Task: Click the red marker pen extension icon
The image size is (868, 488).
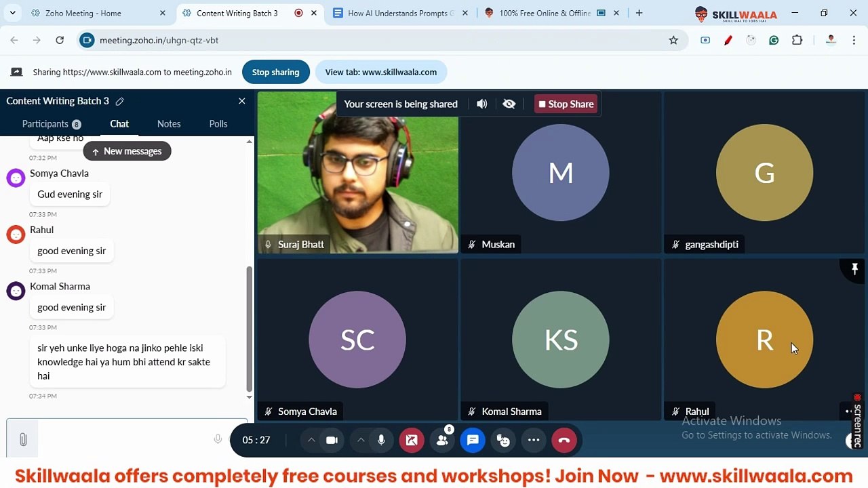Action: pos(728,40)
